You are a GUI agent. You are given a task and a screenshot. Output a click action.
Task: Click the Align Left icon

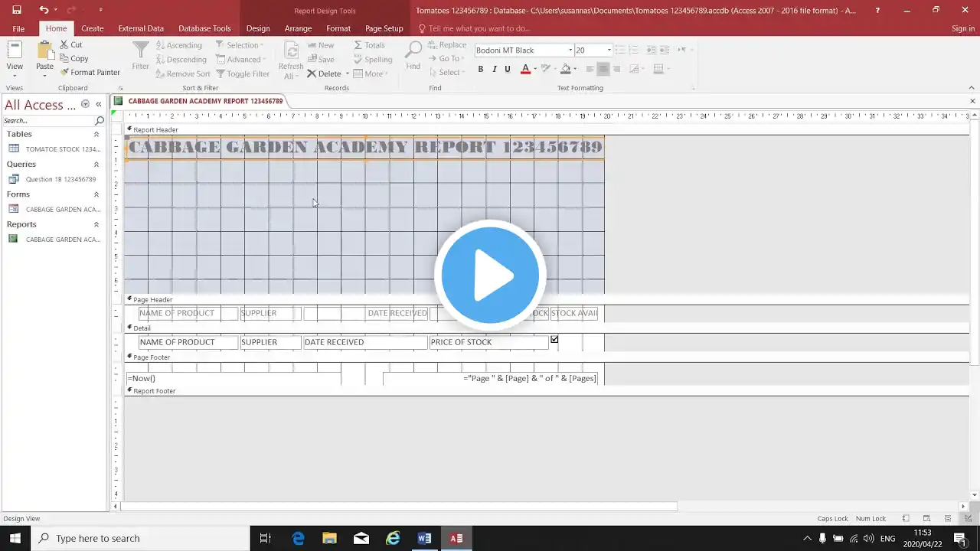pyautogui.click(x=590, y=69)
